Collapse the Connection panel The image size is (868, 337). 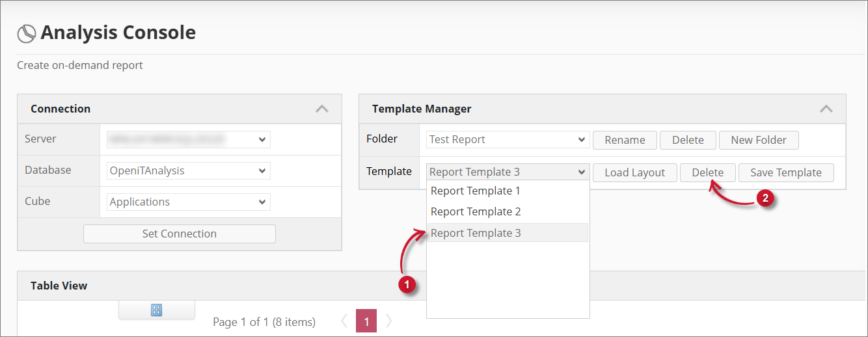coord(321,109)
